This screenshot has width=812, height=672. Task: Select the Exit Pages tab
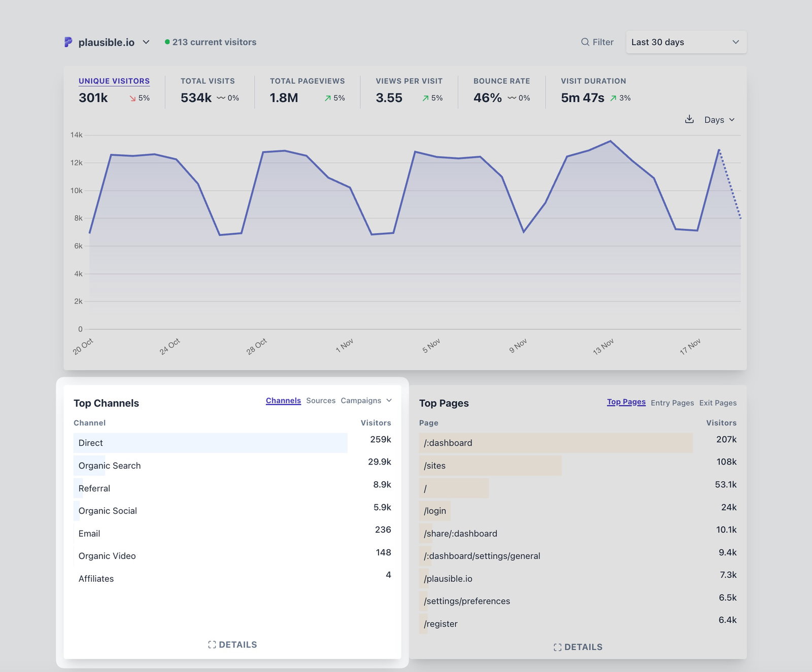(x=718, y=403)
